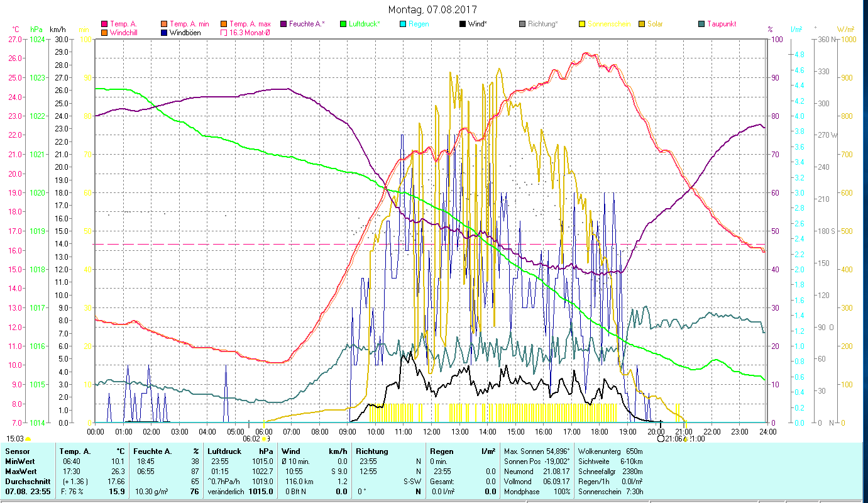
Task: Click the moon circle icon at 21:06
Action: tap(661, 439)
